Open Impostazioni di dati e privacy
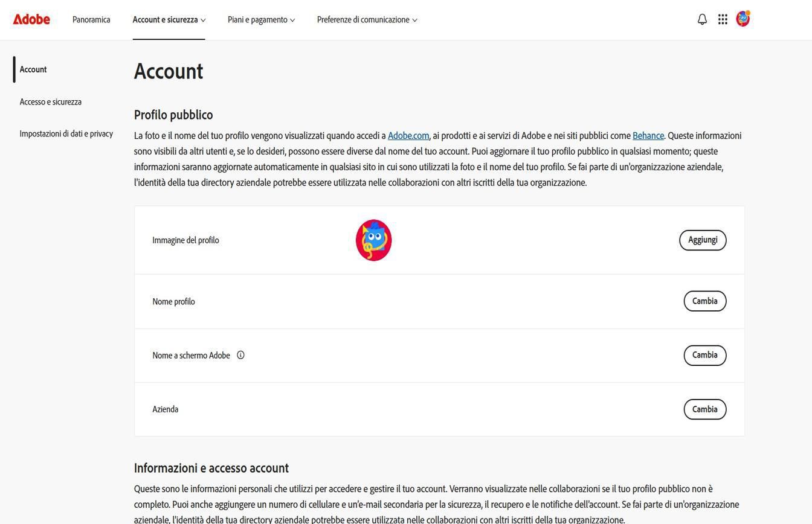Image resolution: width=812 pixels, height=524 pixels. click(66, 133)
